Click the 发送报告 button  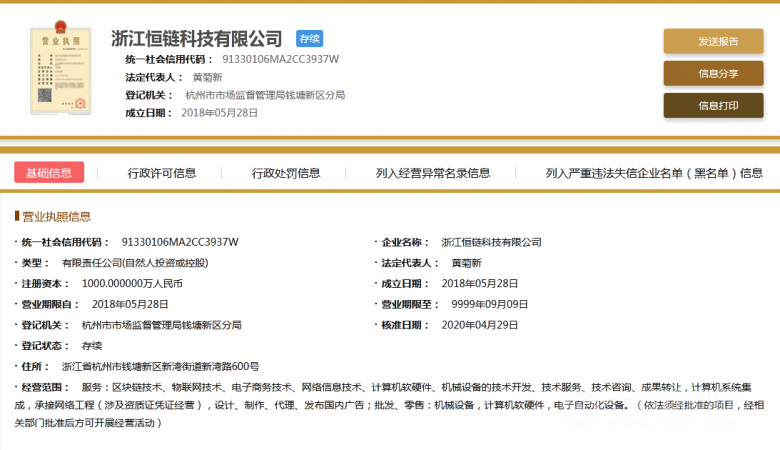click(713, 41)
